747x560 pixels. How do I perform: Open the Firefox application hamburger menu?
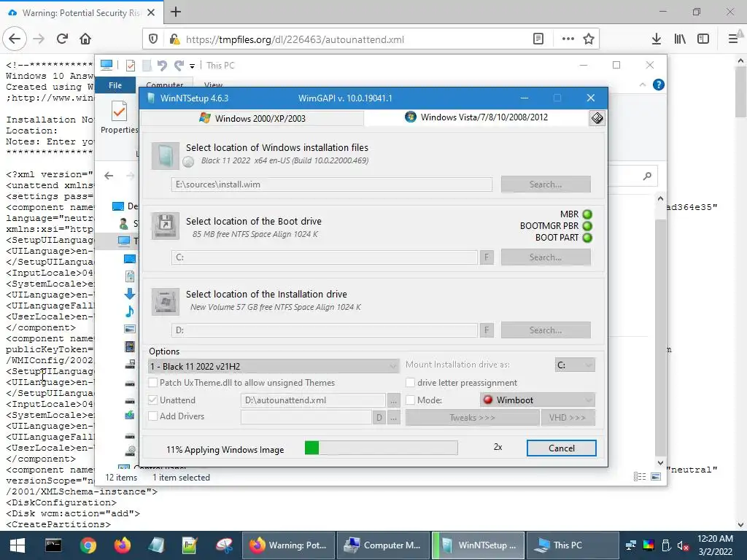[732, 39]
